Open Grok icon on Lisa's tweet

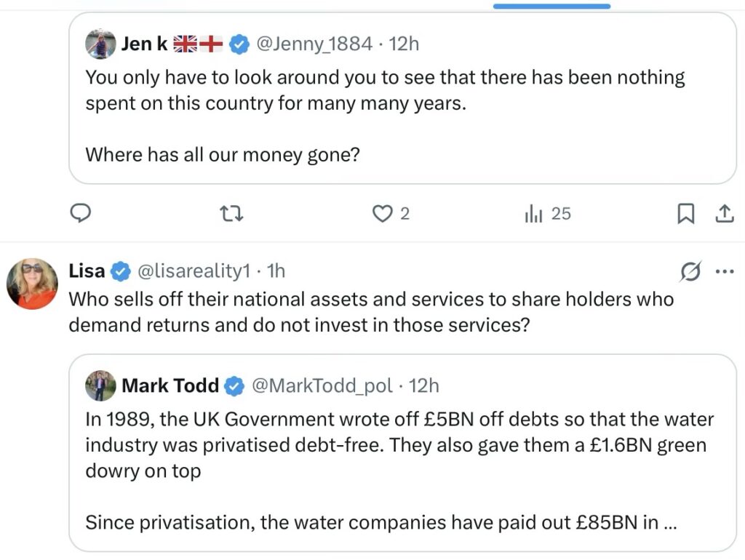[690, 272]
